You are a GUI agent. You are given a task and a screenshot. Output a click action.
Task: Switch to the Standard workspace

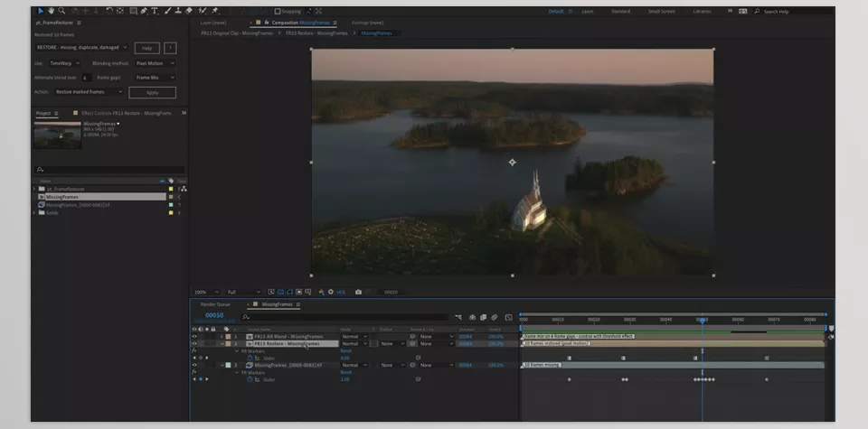click(x=620, y=11)
